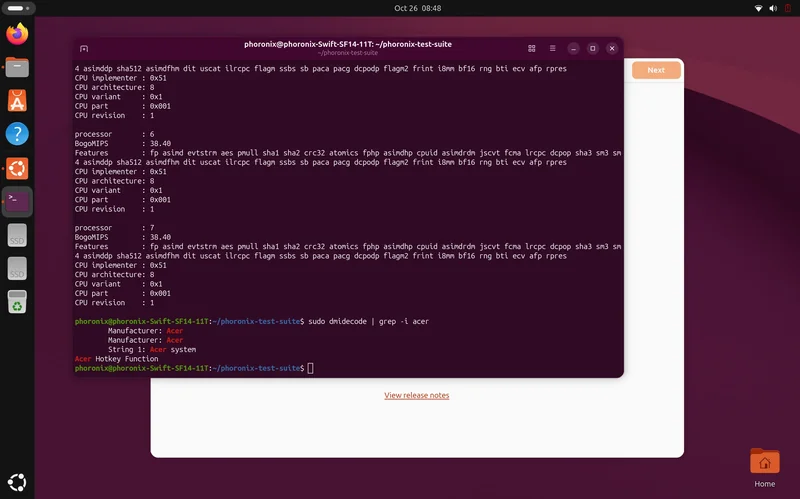Click the 'processor : 6' line
Viewport: 800px width, 499px height.
[114, 134]
